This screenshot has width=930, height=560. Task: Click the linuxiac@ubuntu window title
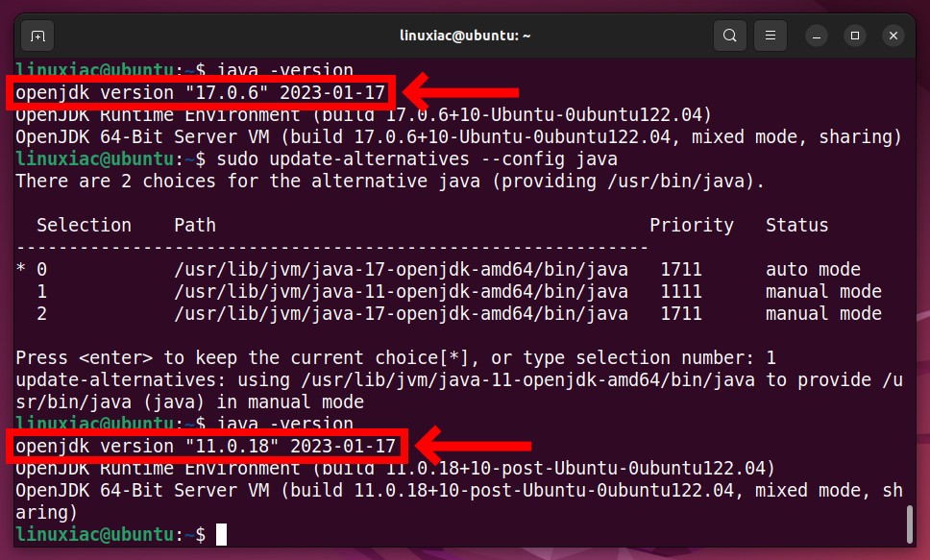(465, 36)
